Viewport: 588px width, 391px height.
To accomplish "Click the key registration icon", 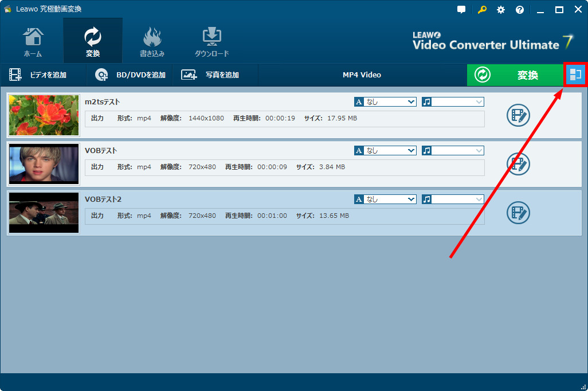I will coord(482,10).
